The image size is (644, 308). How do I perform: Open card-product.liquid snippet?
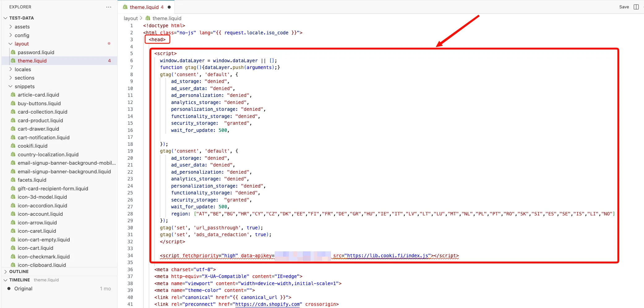click(40, 120)
